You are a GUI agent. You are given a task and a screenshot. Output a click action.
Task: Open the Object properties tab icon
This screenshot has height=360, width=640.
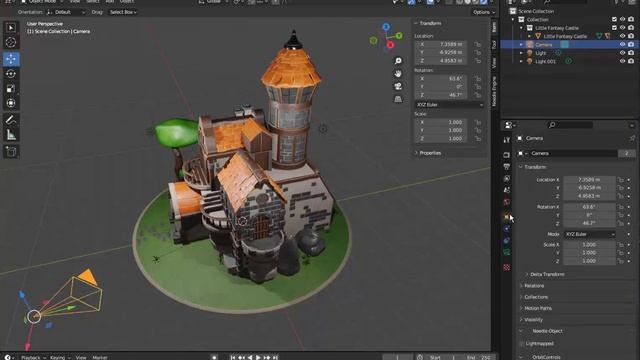(507, 217)
